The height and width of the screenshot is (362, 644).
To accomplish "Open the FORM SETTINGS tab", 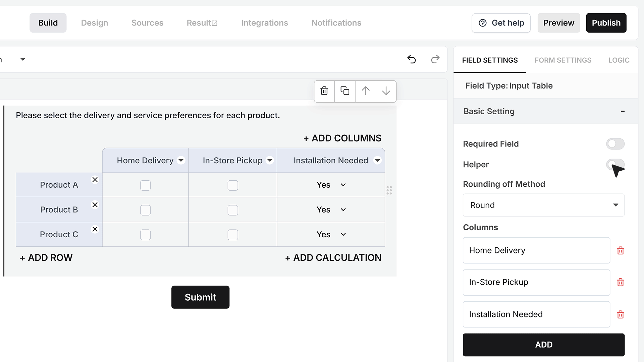I will pyautogui.click(x=563, y=60).
